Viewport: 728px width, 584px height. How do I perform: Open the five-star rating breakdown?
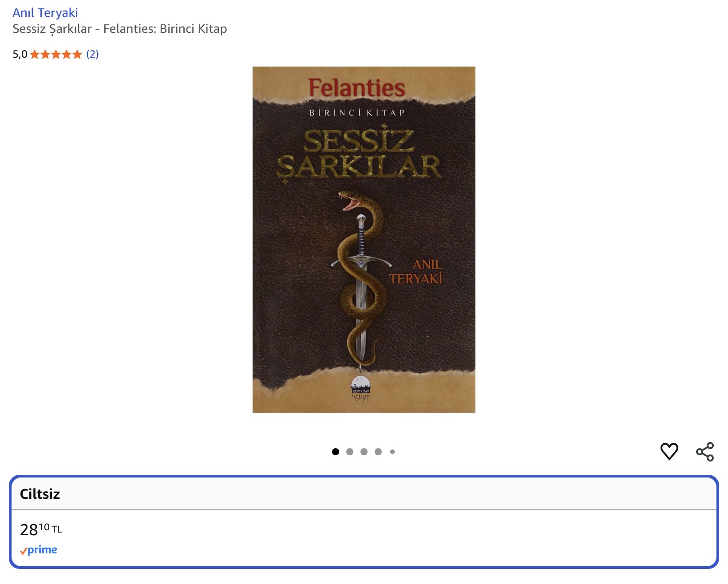point(56,55)
